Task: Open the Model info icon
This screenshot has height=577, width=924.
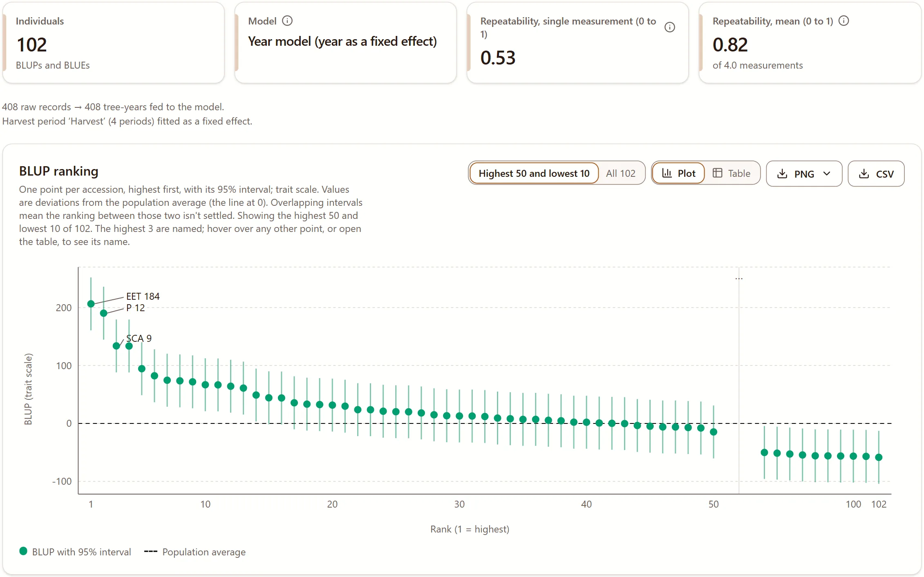Action: pos(287,21)
